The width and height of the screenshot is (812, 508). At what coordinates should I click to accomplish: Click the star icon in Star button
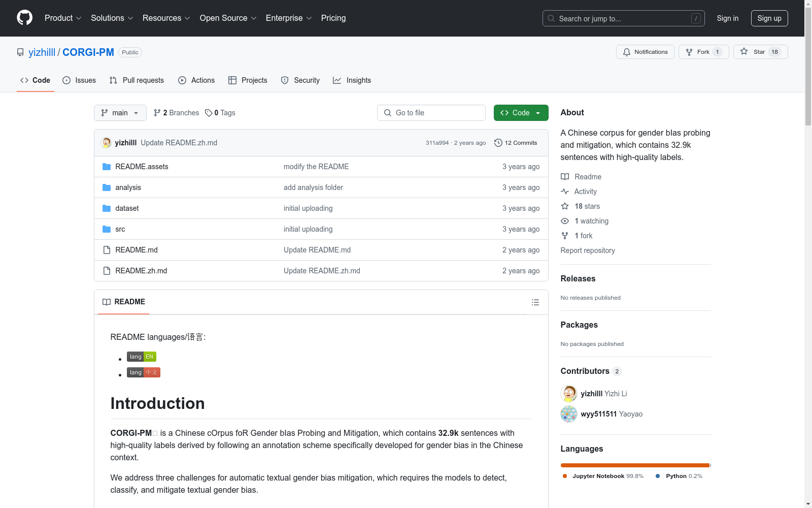point(744,51)
